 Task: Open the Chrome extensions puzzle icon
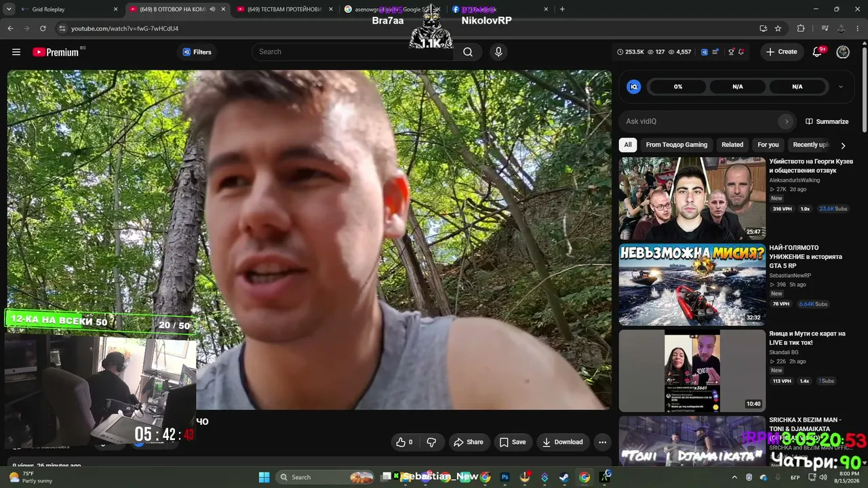click(801, 28)
